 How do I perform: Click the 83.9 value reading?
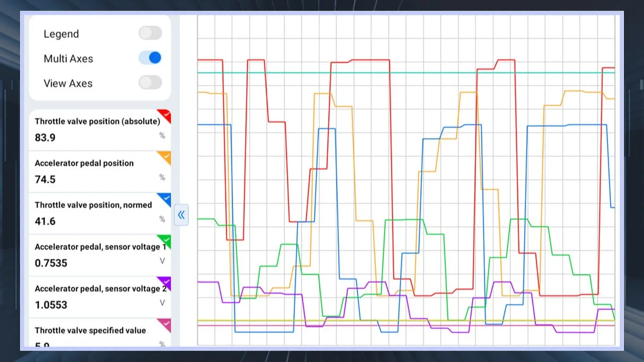(45, 138)
